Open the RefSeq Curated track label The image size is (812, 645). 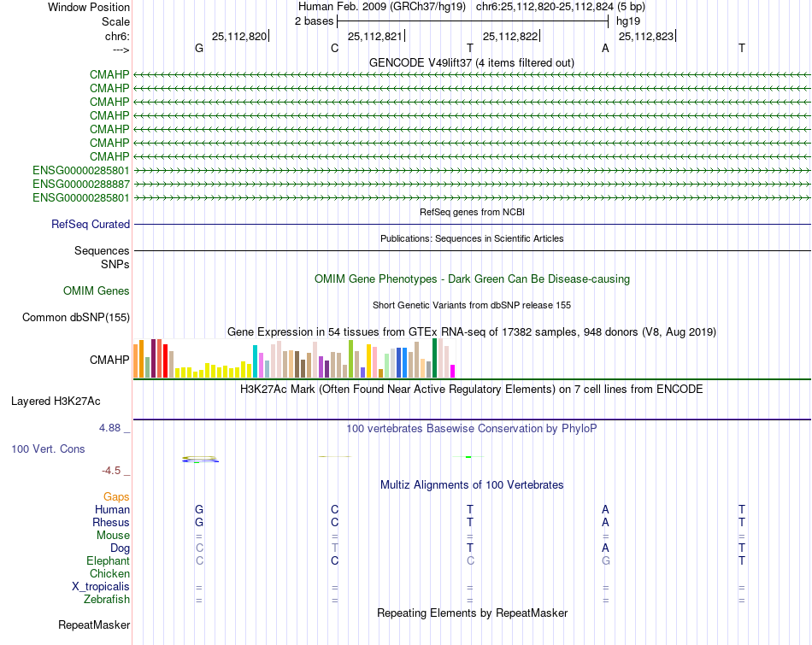91,224
